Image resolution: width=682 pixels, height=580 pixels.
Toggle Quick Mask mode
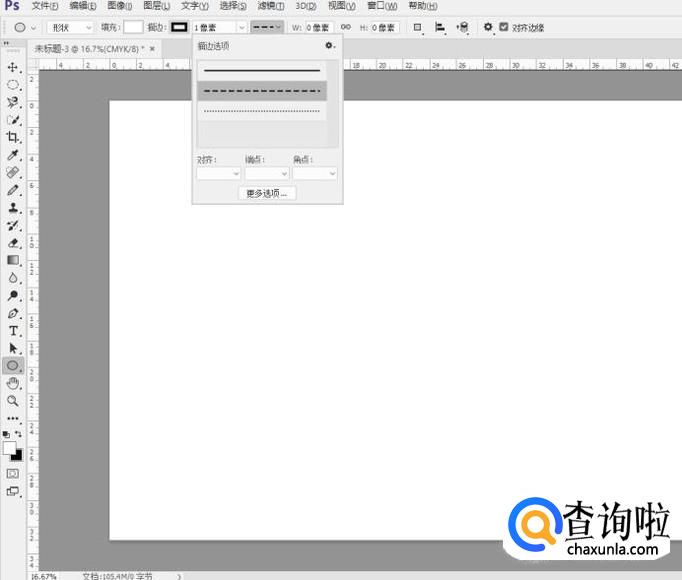point(13,473)
